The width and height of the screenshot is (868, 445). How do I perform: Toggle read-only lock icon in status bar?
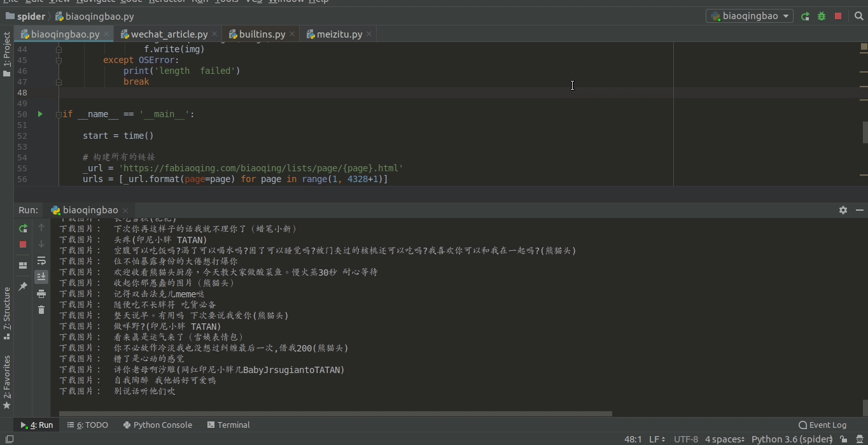[844, 439]
